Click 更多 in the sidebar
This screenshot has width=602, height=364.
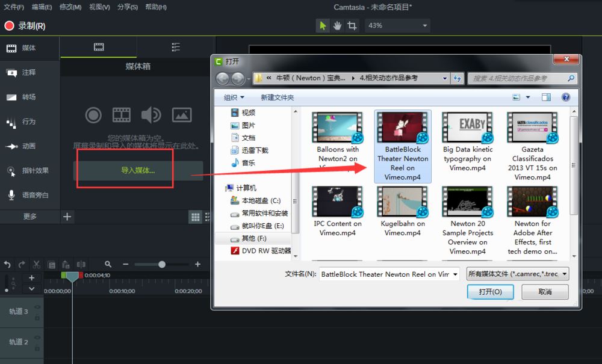(30, 217)
